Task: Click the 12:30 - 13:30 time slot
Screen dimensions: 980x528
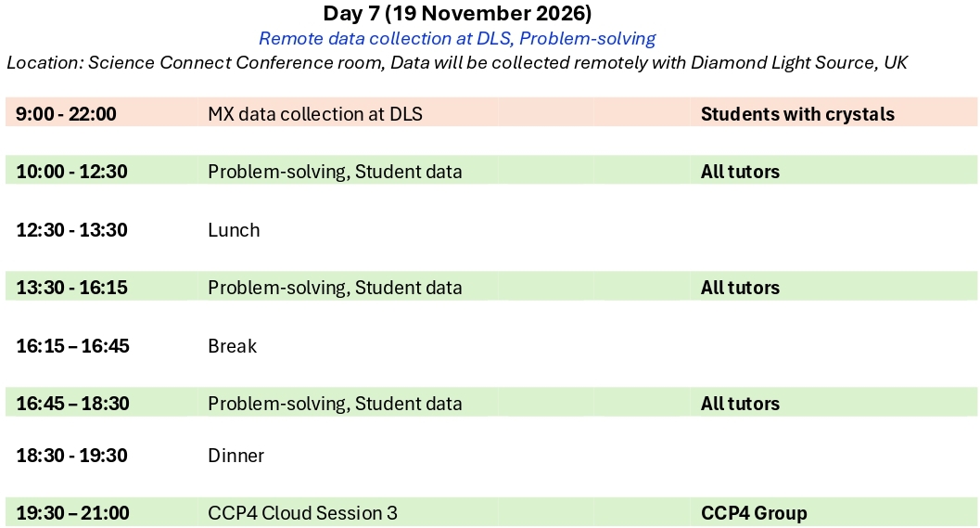Action: point(72,229)
